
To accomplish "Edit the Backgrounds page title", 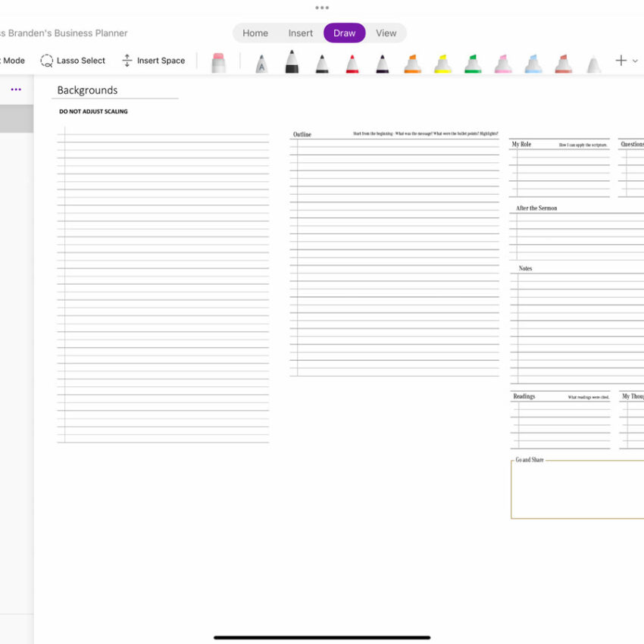I will click(x=87, y=90).
